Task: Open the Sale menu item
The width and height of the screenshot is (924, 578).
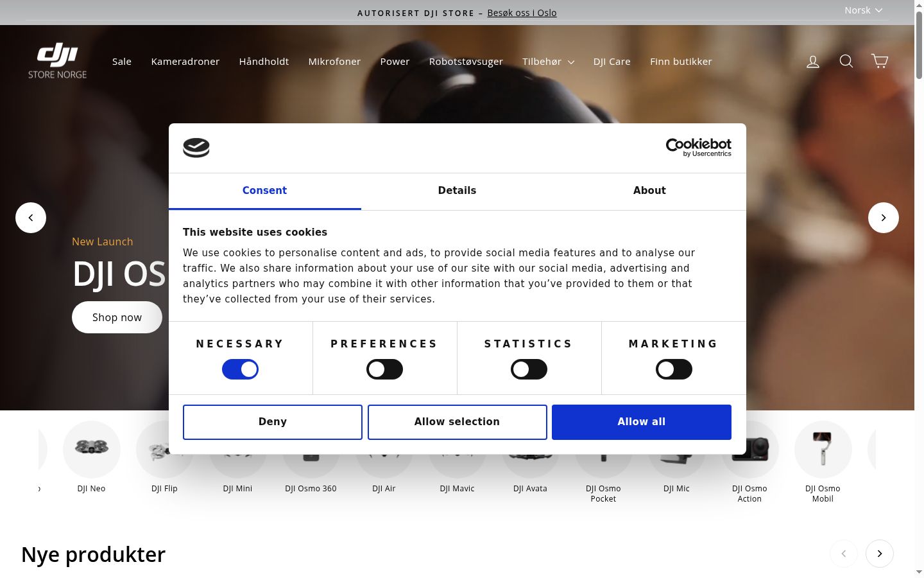Action: click(x=122, y=62)
